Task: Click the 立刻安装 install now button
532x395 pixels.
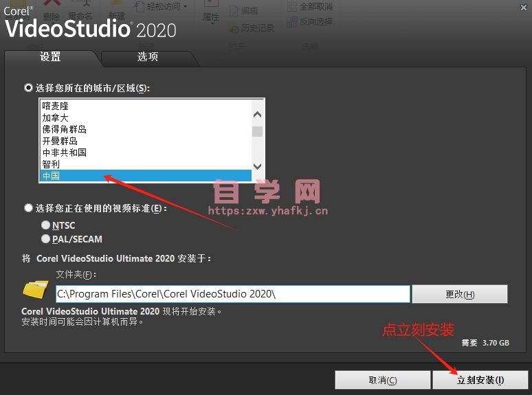Action: (480, 380)
